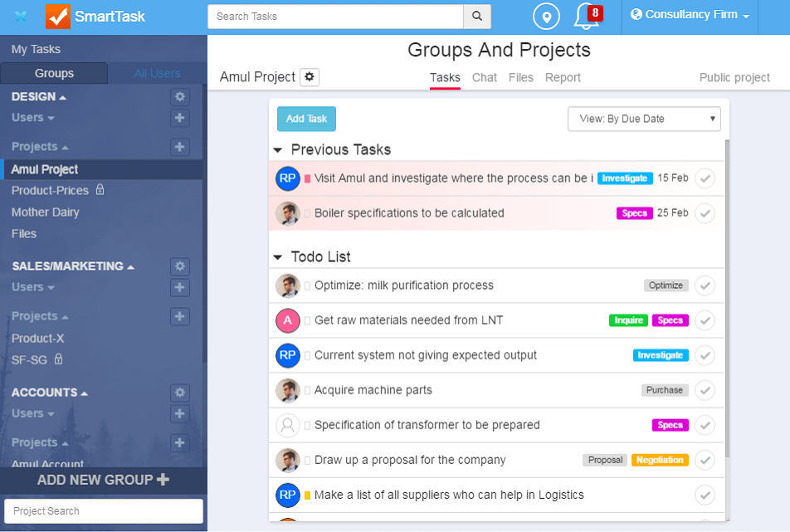
Task: Open View: By Due Date dropdown
Action: click(644, 119)
